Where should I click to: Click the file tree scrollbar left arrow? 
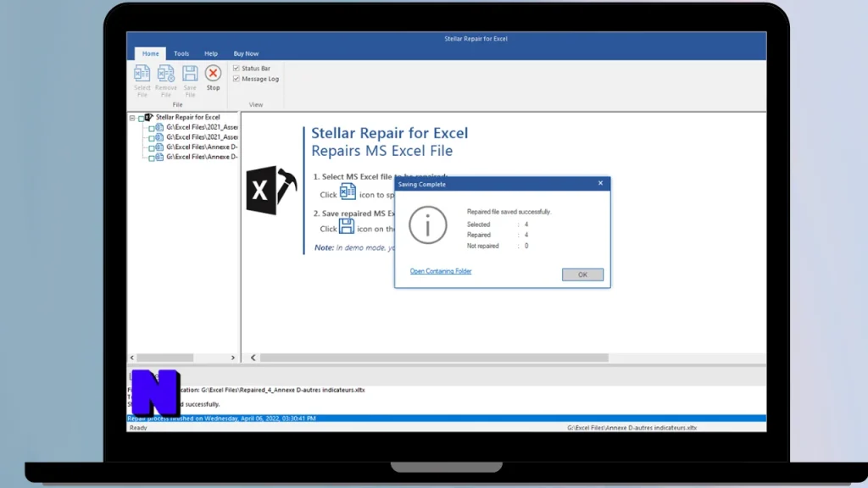131,358
